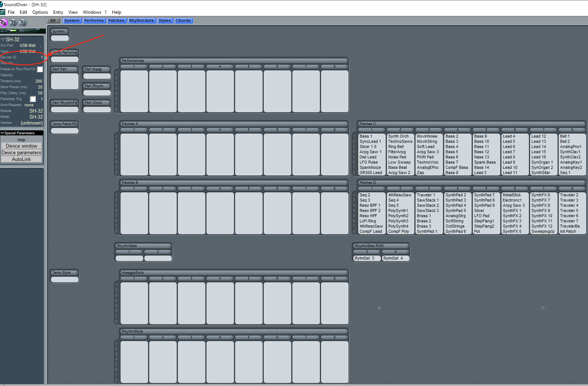Click the pink MIDI thru link icon

click(x=4, y=23)
